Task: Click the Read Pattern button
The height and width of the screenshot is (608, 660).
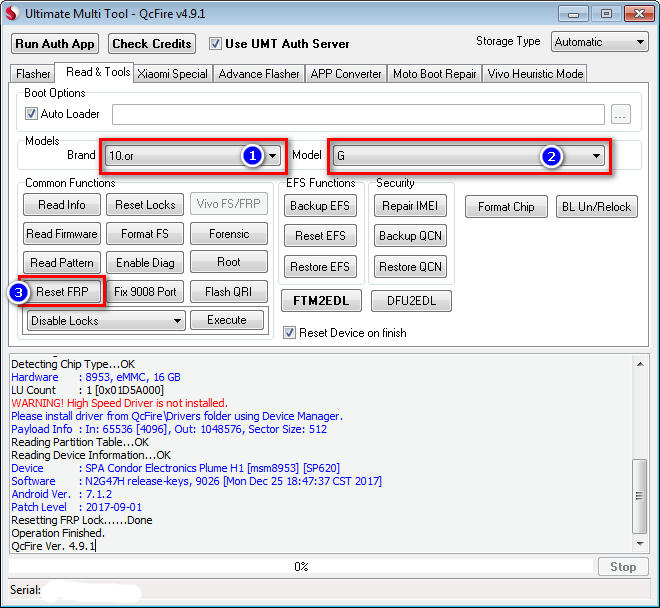Action: [62, 263]
